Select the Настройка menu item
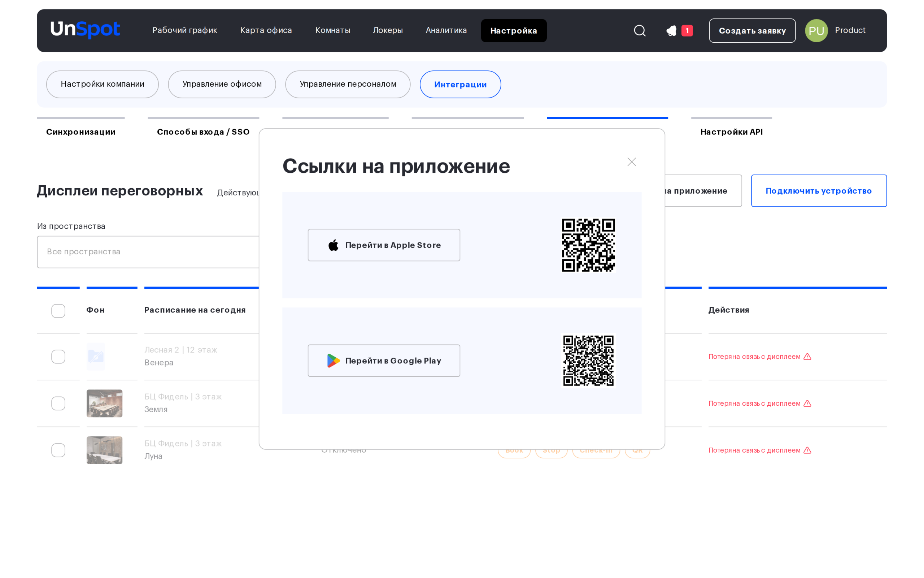The image size is (924, 578). pyautogui.click(x=514, y=31)
